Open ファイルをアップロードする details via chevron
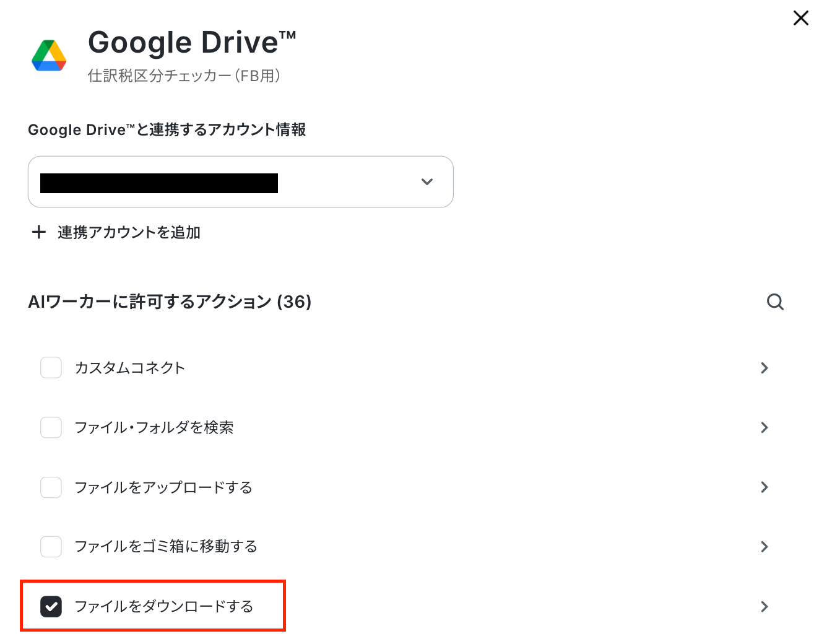 pyautogui.click(x=764, y=487)
